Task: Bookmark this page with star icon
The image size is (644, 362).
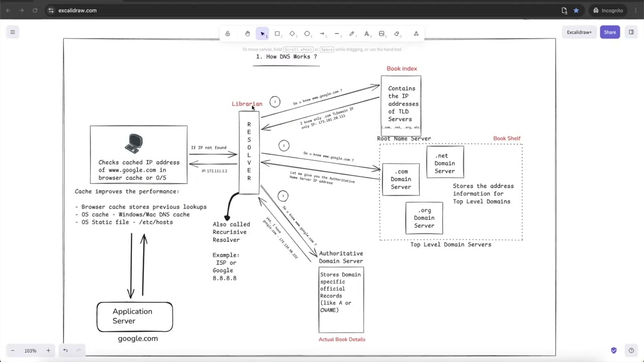Action: (576, 10)
